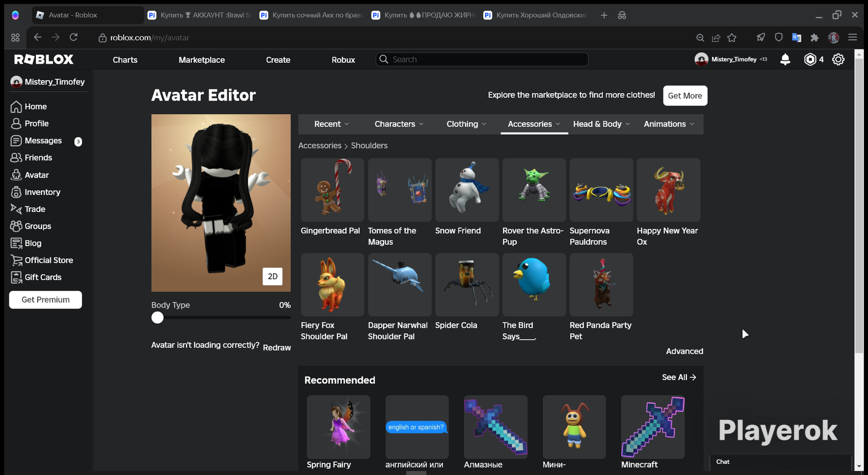Click the Roblox search field
Image resolution: width=868 pixels, height=475 pixels.
click(x=482, y=59)
